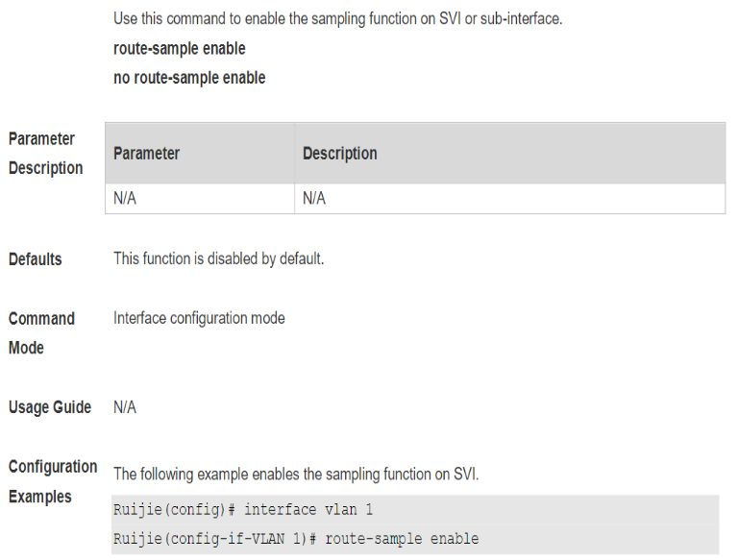Click the N/A cell under Parameter column
738x560 pixels.
(200, 199)
